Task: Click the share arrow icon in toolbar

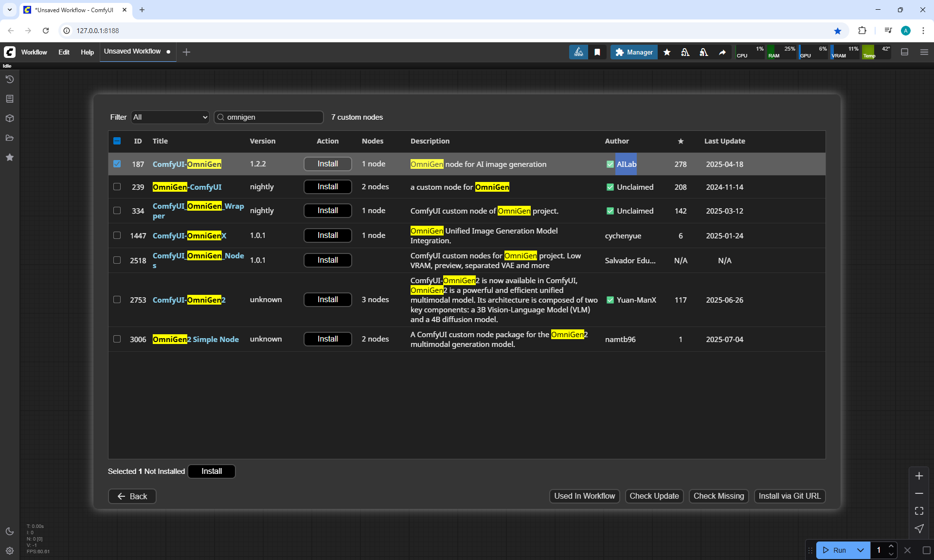Action: coord(722,52)
